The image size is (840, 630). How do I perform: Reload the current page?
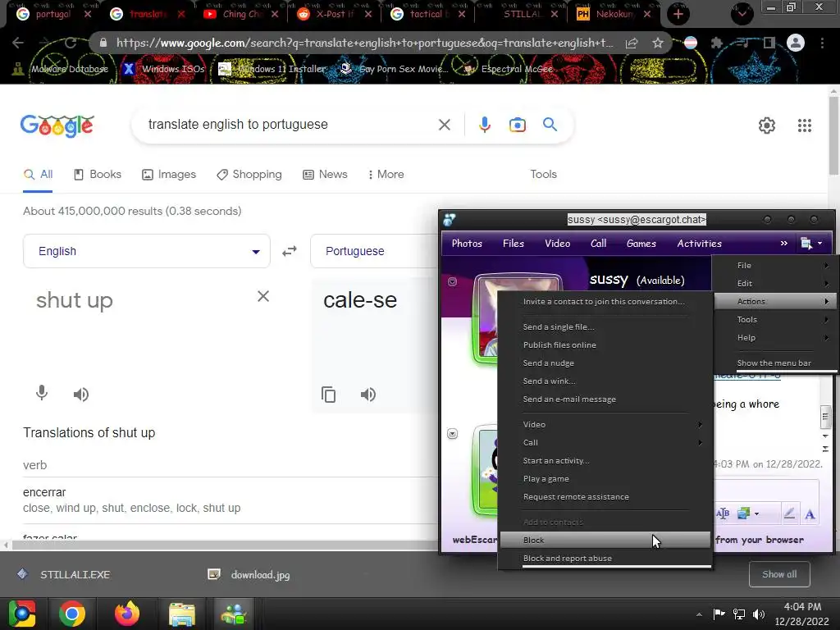(71, 43)
